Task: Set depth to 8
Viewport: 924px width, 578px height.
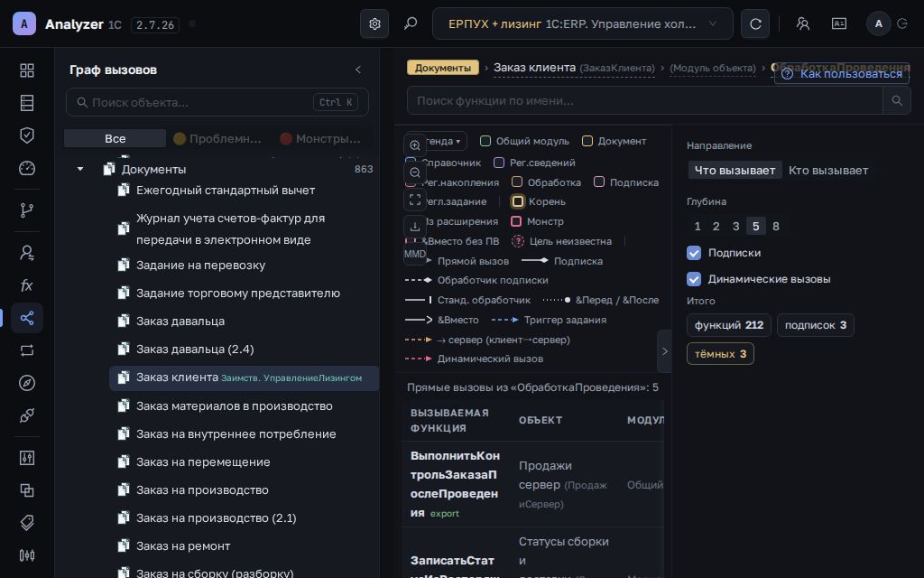Action: pos(775,226)
